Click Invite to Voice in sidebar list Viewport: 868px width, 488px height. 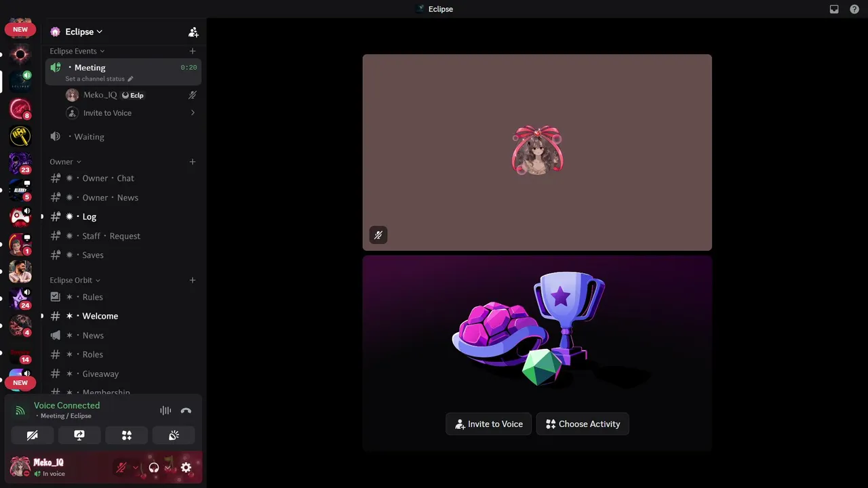pyautogui.click(x=107, y=113)
